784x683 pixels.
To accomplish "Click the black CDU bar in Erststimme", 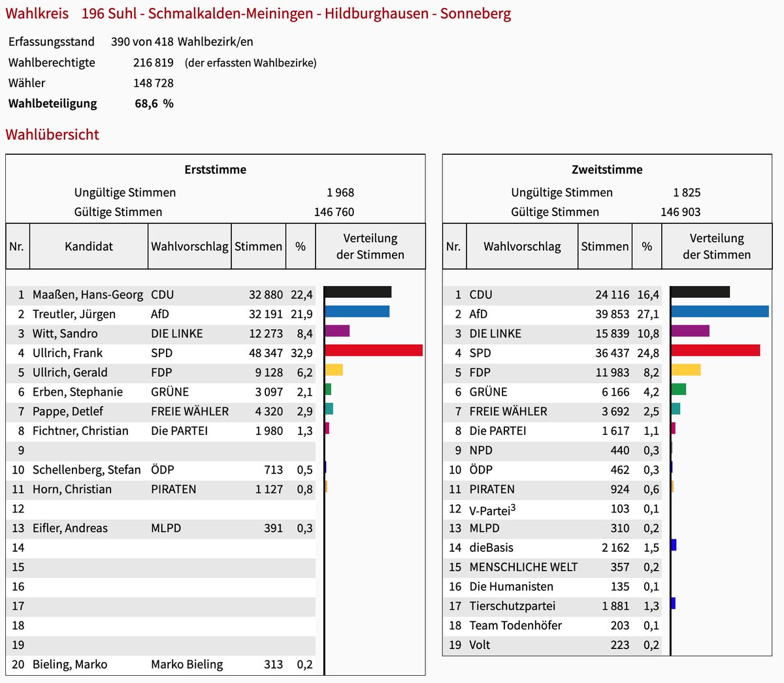I will [x=358, y=292].
